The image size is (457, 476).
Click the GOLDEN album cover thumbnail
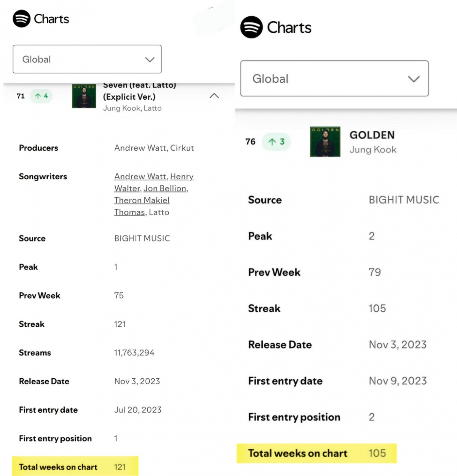tap(325, 142)
